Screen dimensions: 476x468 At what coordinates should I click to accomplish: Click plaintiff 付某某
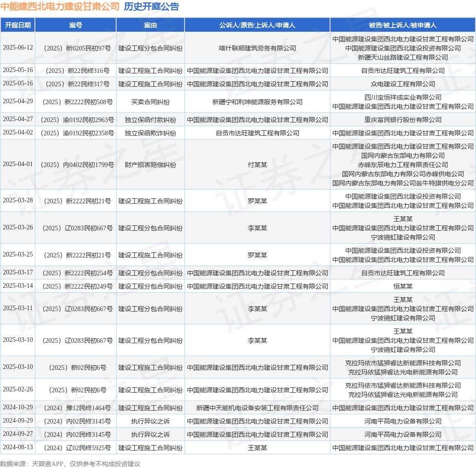(x=257, y=165)
